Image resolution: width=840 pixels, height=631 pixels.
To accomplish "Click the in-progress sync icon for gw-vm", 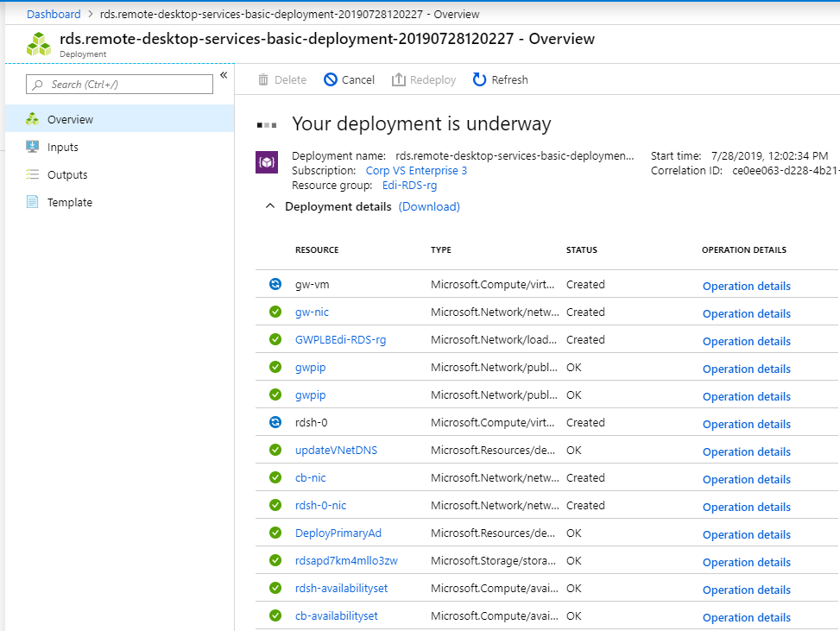I will pyautogui.click(x=275, y=285).
